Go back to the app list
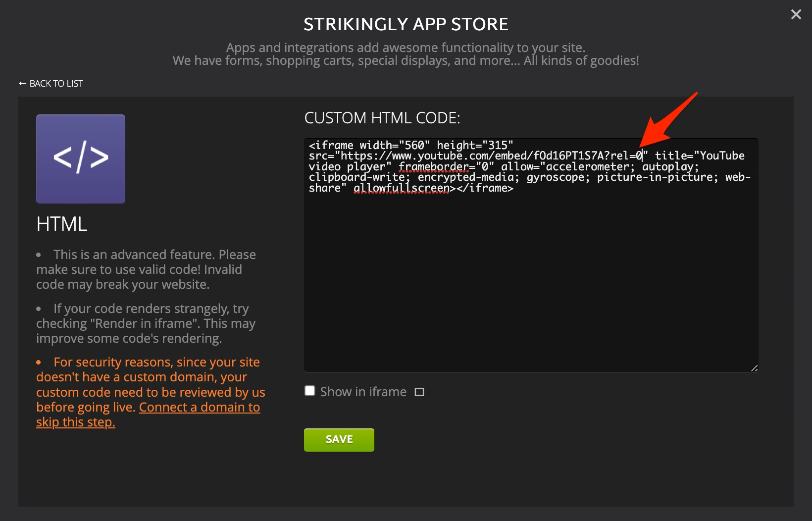Screen dimensions: 812x521 [x=51, y=84]
